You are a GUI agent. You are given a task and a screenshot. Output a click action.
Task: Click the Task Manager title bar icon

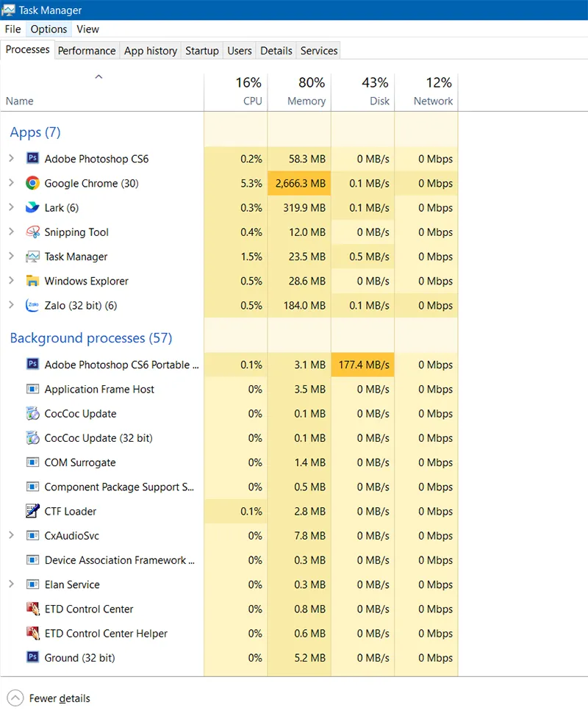pos(8,10)
